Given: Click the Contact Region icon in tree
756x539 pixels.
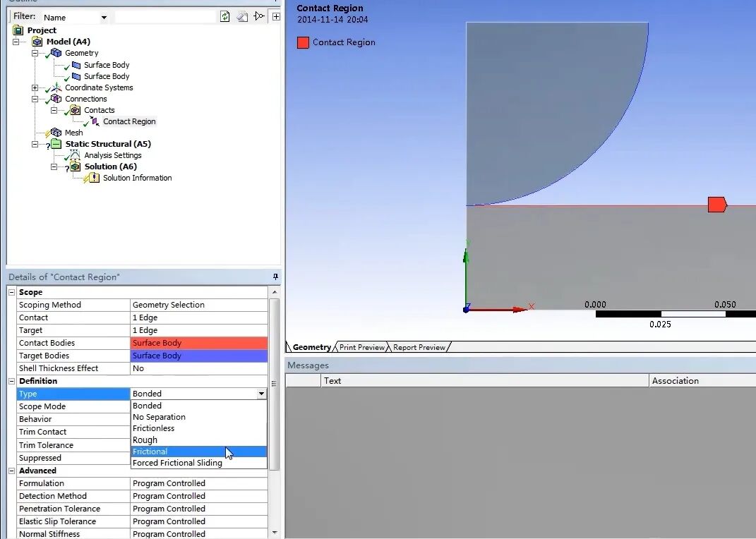Looking at the screenshot, I should tap(95, 121).
